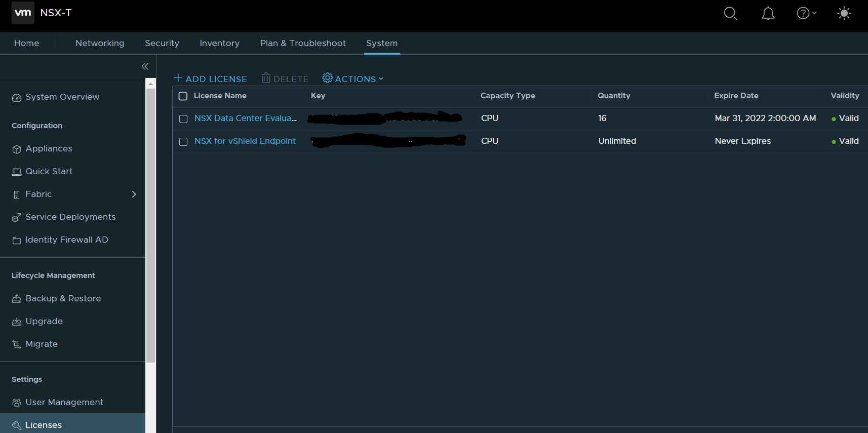Viewport: 868px width, 433px height.
Task: Click the Delete trash can icon
Action: (x=266, y=78)
